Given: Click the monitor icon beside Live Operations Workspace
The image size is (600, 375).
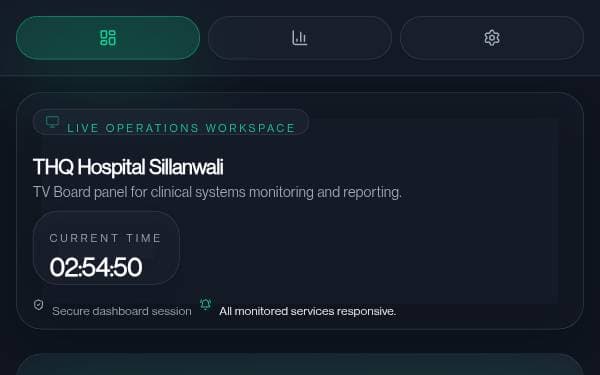Looking at the screenshot, I should tap(52, 122).
